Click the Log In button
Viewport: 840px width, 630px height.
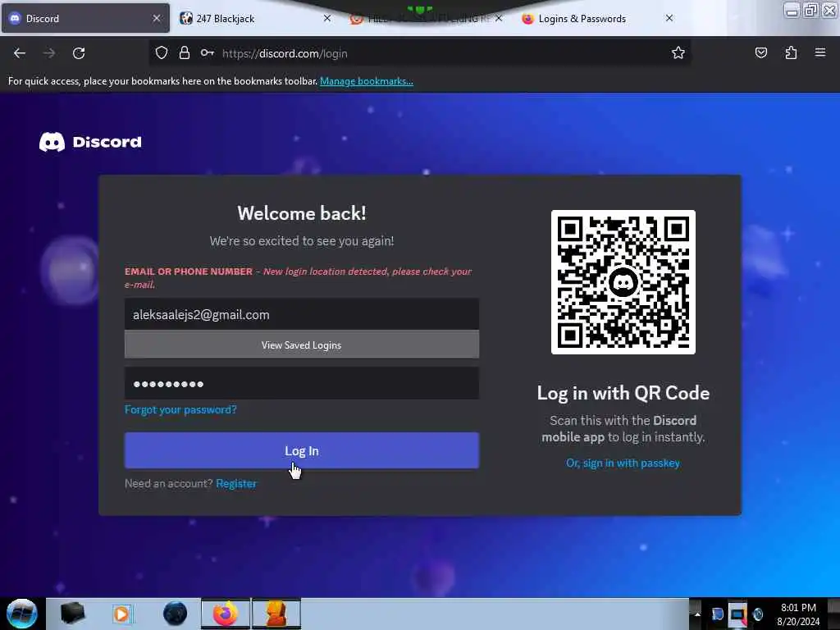(x=302, y=450)
